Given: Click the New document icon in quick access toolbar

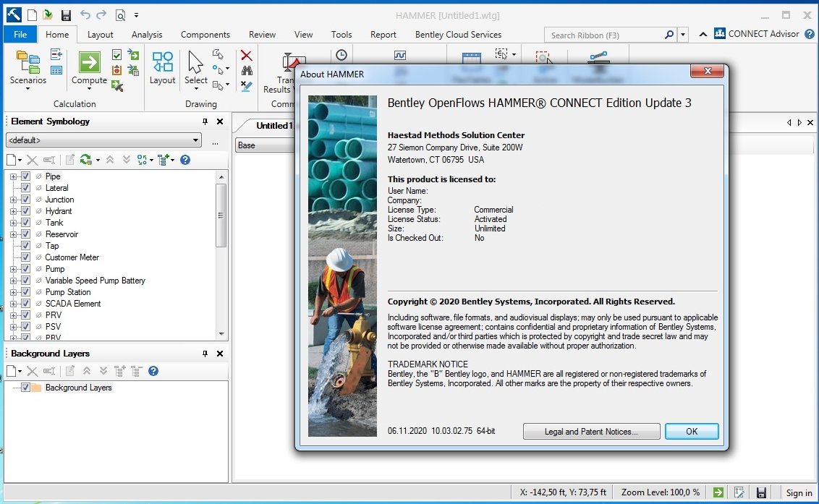Looking at the screenshot, I should (x=32, y=15).
